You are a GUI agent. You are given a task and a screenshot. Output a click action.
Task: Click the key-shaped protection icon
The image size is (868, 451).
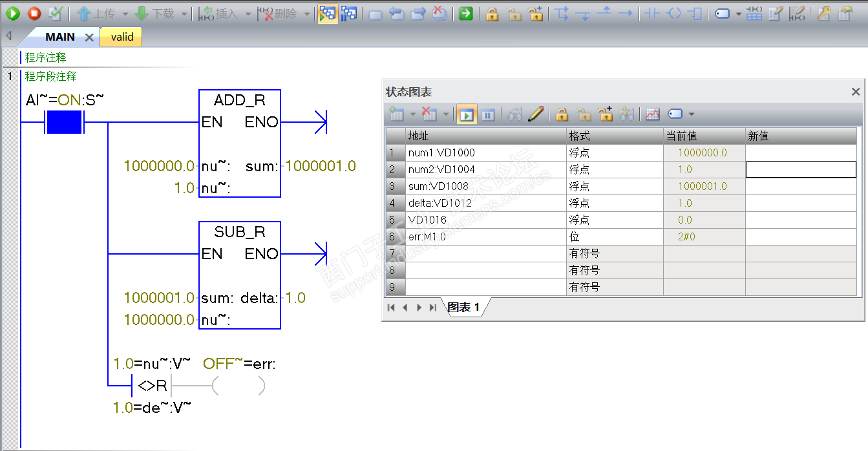pos(823,14)
